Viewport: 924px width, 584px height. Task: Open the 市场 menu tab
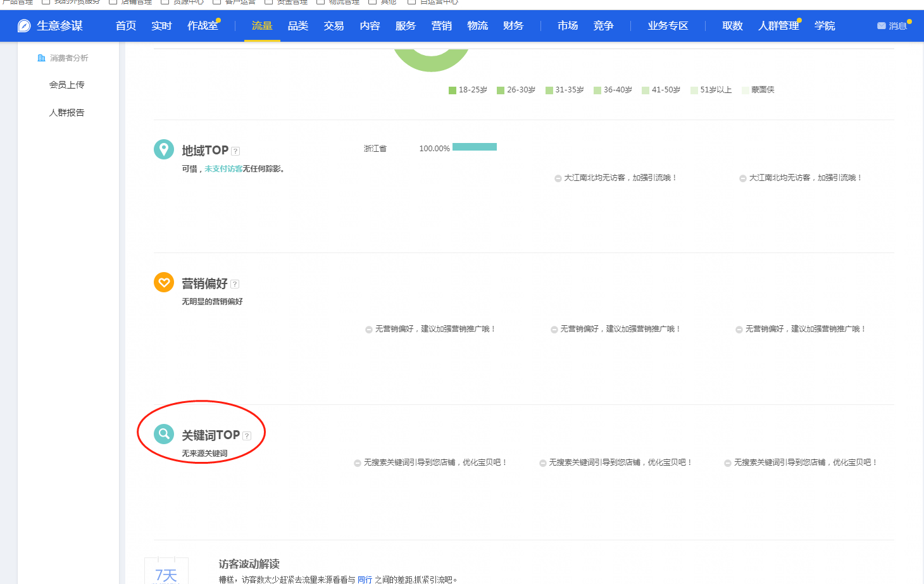click(568, 26)
